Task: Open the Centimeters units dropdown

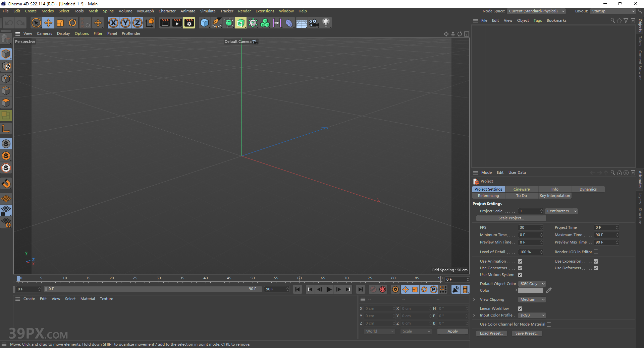Action: (x=561, y=211)
